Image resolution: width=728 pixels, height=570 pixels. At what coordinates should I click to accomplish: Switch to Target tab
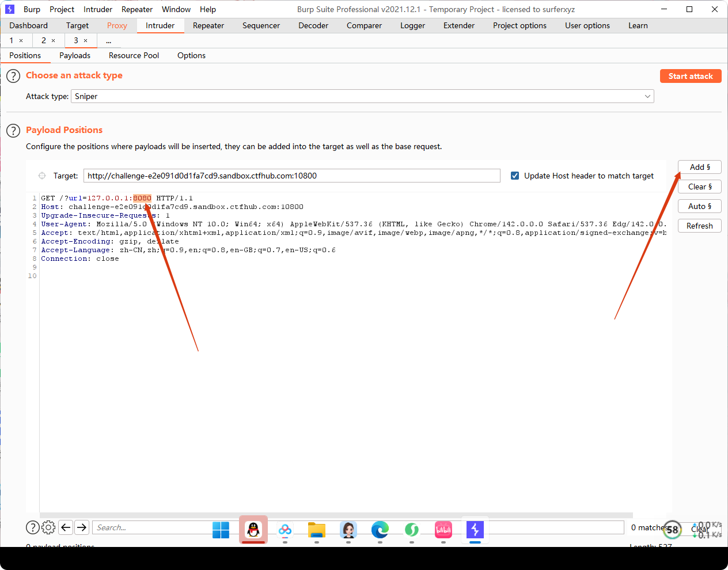pyautogui.click(x=77, y=25)
